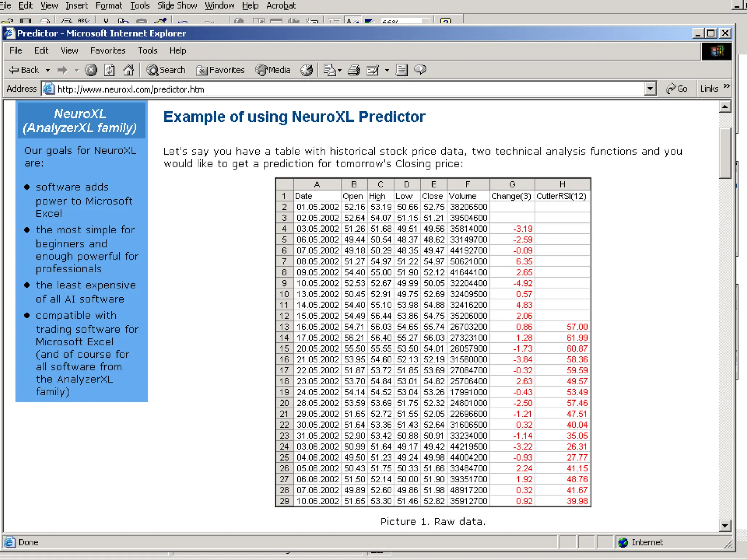Click the vertical scrollbar thumb
This screenshot has height=560, width=747.
[725, 153]
